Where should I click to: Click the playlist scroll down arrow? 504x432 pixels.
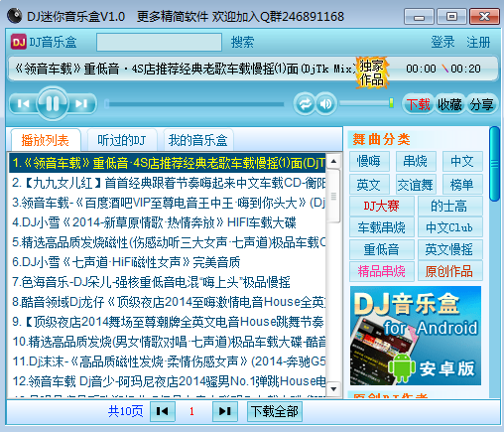click(333, 388)
